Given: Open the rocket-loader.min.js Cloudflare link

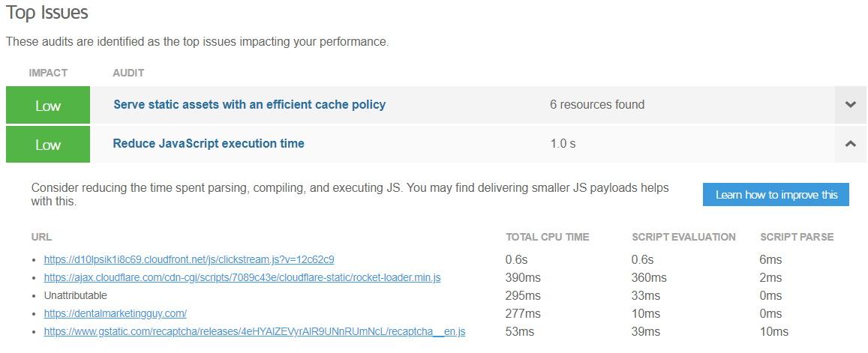Looking at the screenshot, I should coord(242,277).
